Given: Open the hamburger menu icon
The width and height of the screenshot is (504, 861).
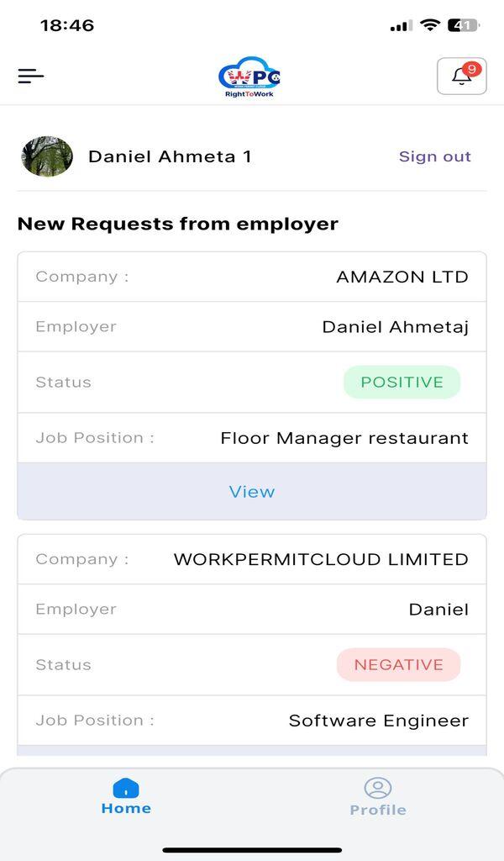Looking at the screenshot, I should [31, 76].
